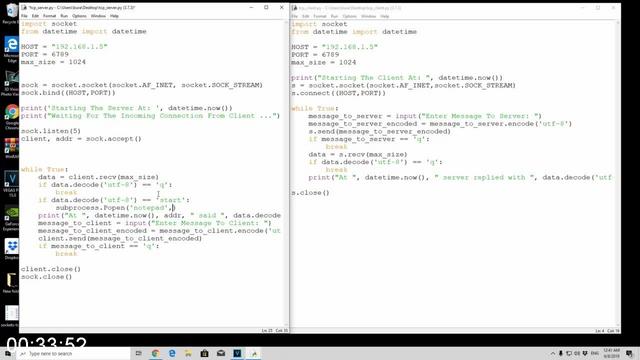Switch to Vegas Pro on the taskbar
This screenshot has width=640, height=360.
point(237,353)
